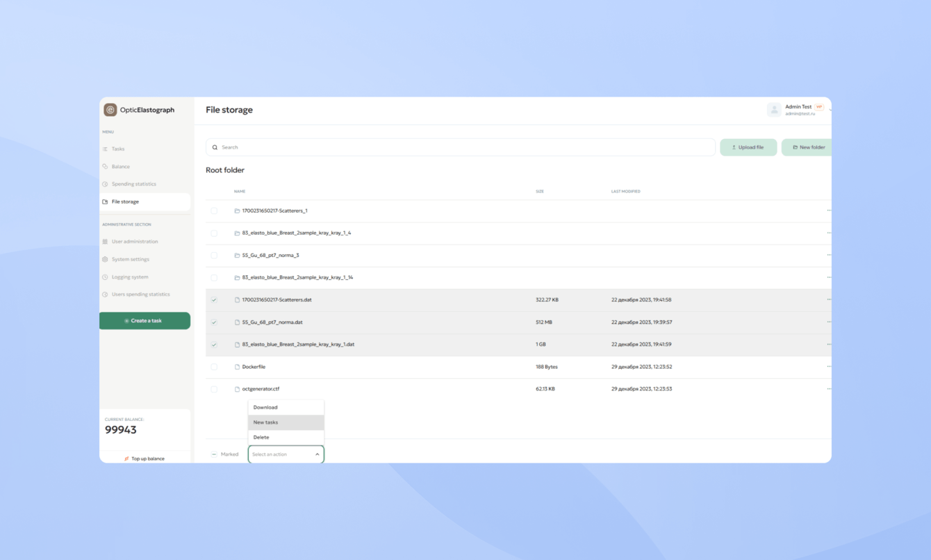Open more options for 1700231650217-Scatterers.dat

829,300
